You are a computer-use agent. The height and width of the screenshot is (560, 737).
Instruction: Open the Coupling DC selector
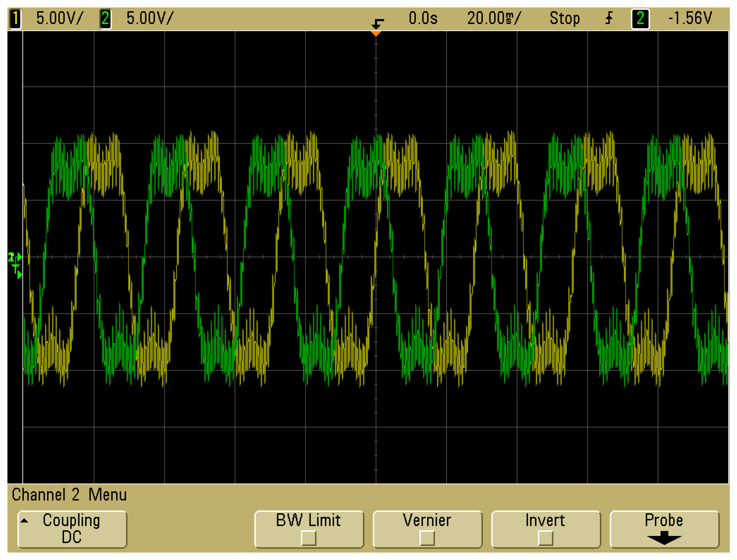click(72, 530)
